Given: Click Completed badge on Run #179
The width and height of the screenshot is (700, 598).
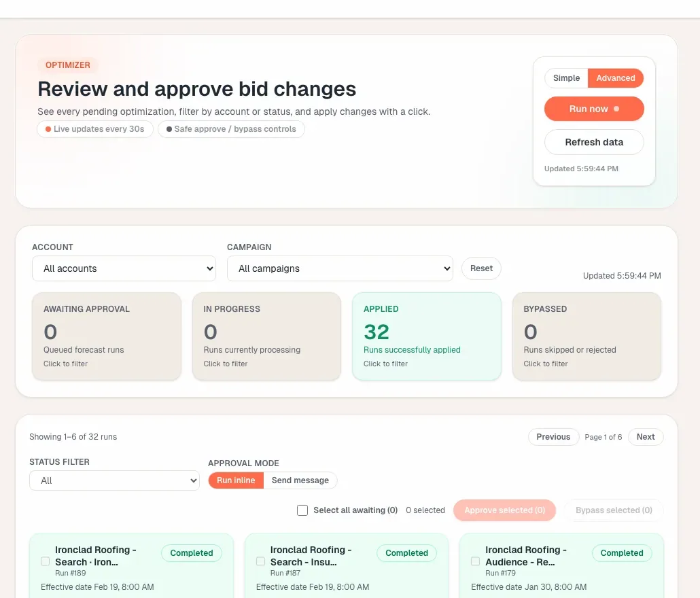Looking at the screenshot, I should [622, 553].
